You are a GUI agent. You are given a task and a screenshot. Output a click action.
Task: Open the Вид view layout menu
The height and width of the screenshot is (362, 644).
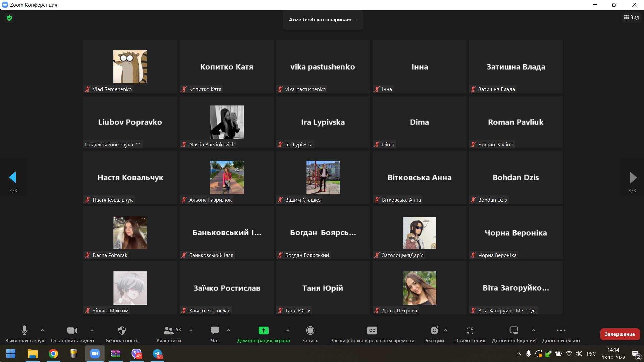tap(631, 17)
